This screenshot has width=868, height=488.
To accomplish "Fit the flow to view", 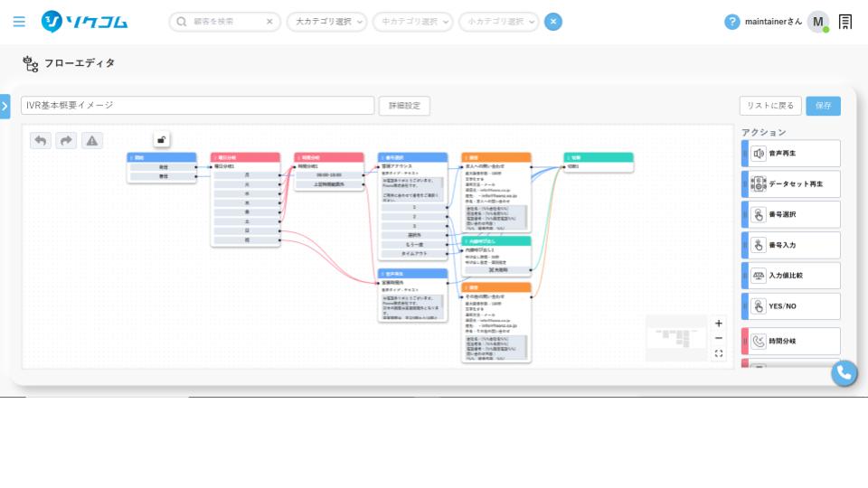I will 719,353.
